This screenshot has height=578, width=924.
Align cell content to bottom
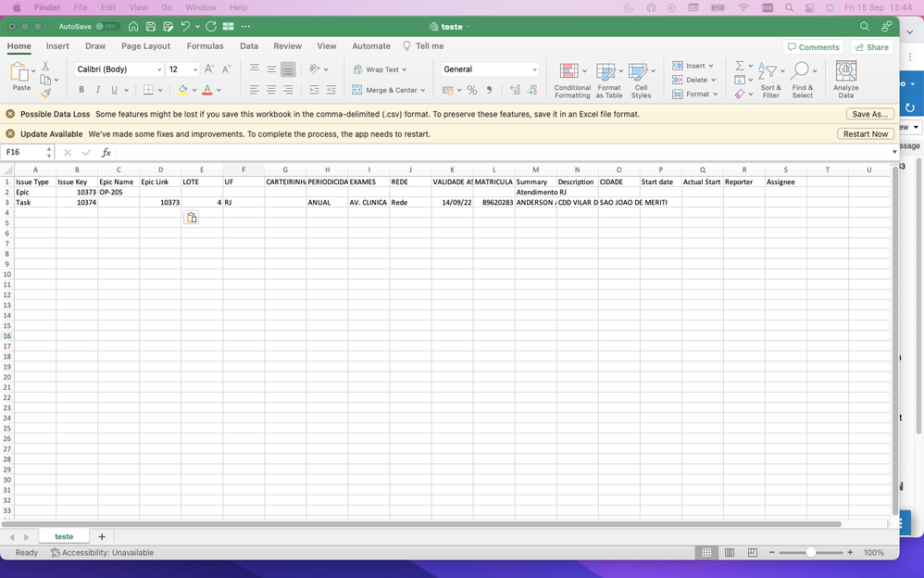(x=288, y=69)
